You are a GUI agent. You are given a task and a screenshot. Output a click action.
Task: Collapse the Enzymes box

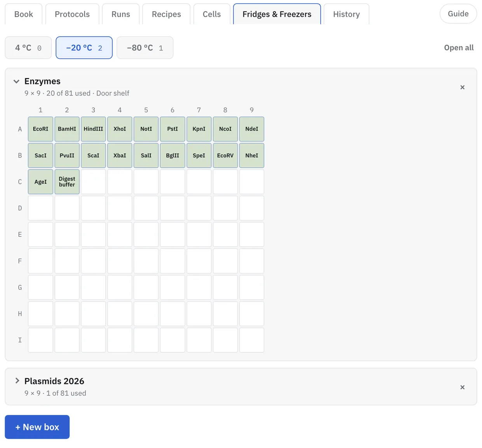16,82
